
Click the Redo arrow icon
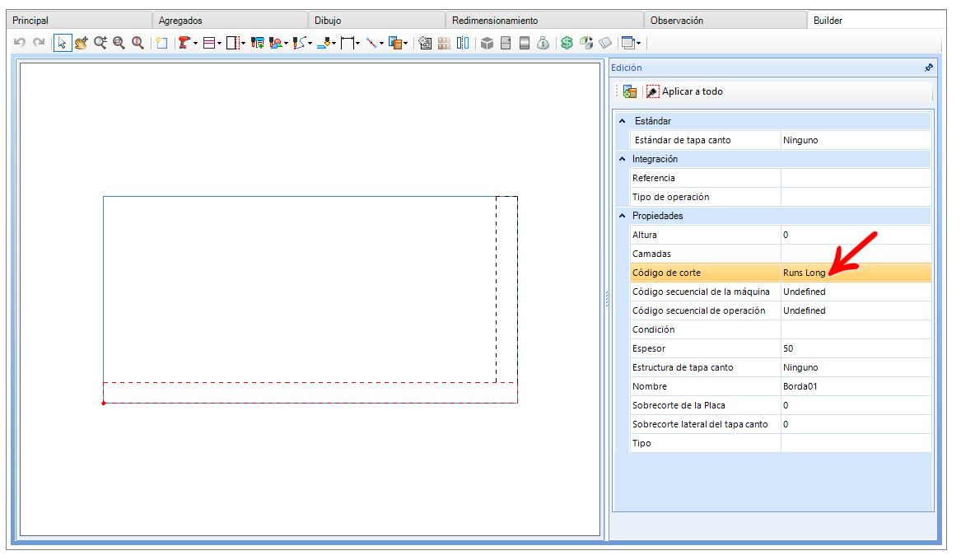click(39, 42)
